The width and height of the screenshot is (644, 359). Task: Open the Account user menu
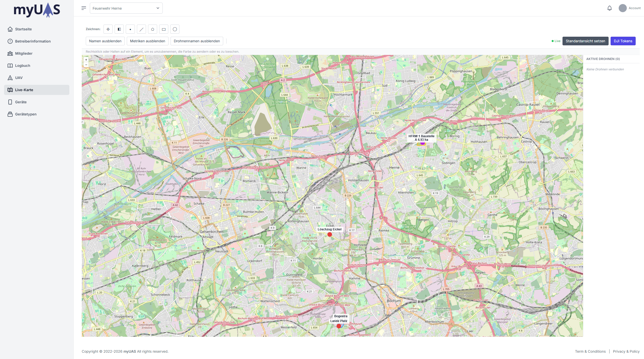click(630, 8)
